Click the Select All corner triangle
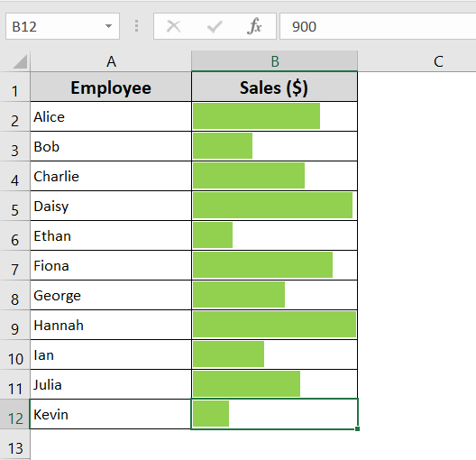 [x=20, y=61]
